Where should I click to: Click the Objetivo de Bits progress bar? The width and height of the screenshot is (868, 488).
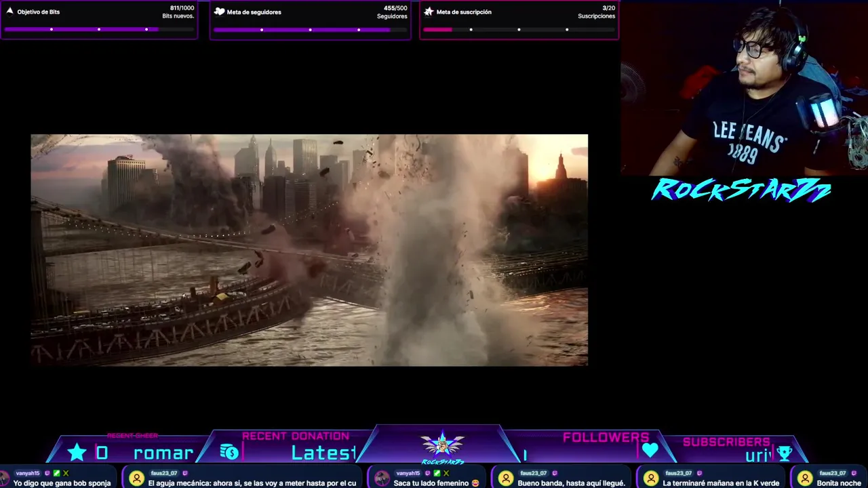pyautogui.click(x=99, y=29)
